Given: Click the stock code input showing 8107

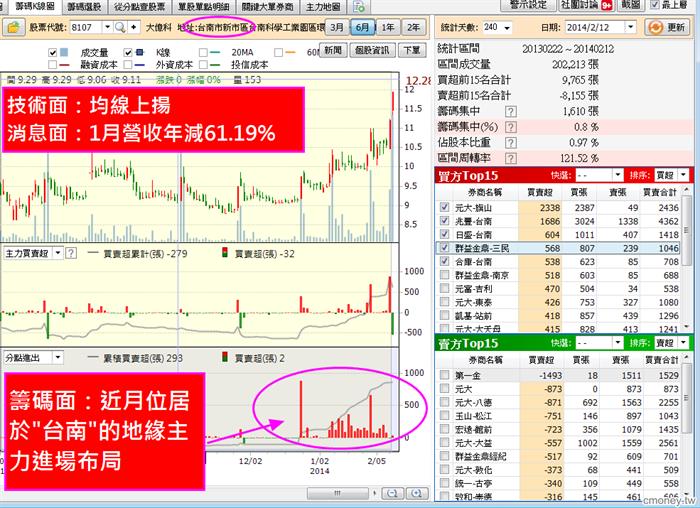Looking at the screenshot, I should [x=85, y=27].
